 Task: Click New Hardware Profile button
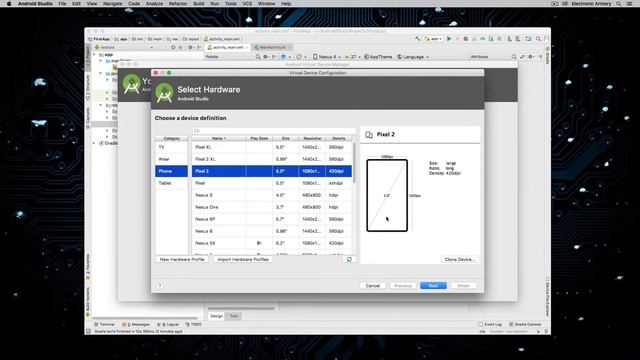point(182,260)
